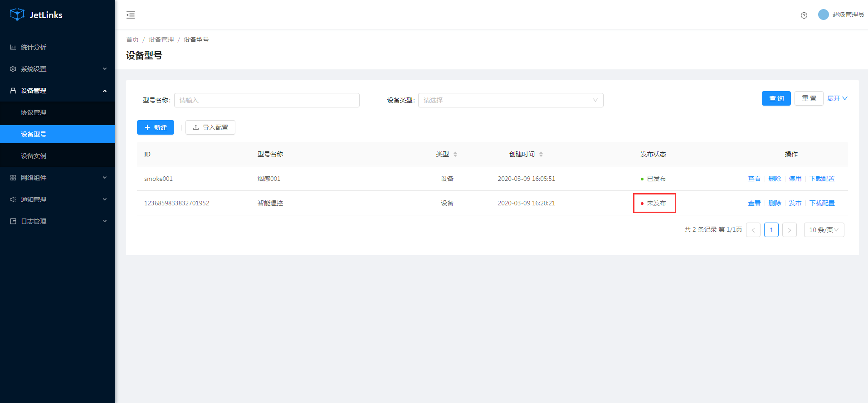This screenshot has height=403, width=868.
Task: Click the 新建 button
Action: 156,127
